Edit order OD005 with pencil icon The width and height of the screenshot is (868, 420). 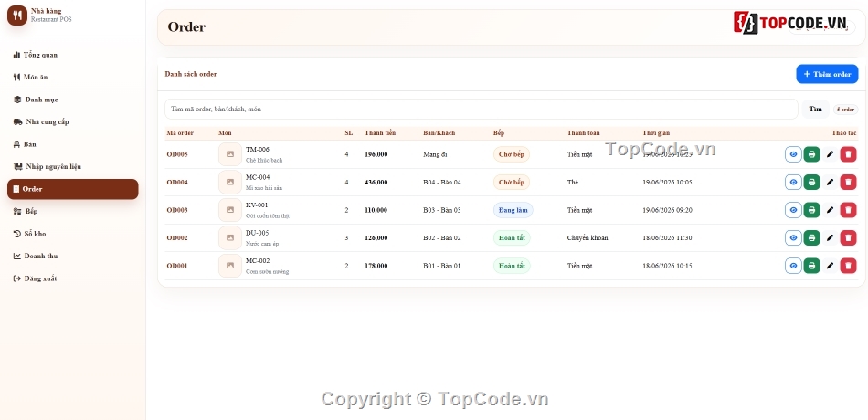pos(830,154)
